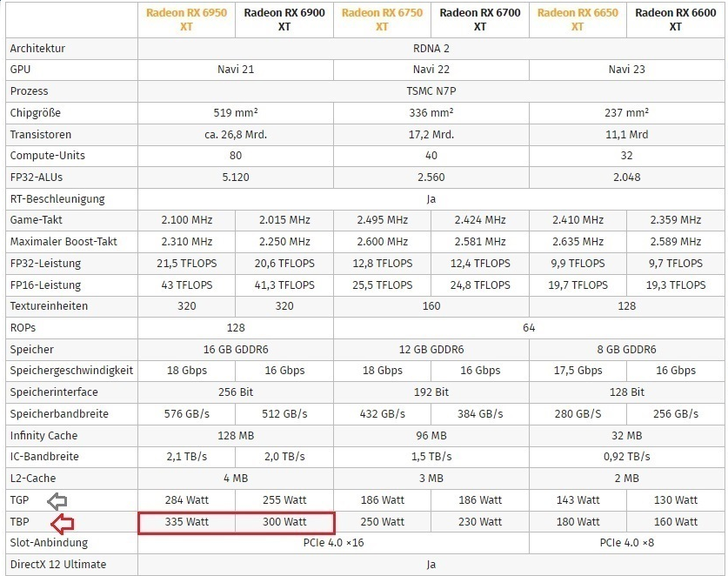This screenshot has height=576, width=728.
Task: Click the 519 mm² chip size
Action: point(236,113)
